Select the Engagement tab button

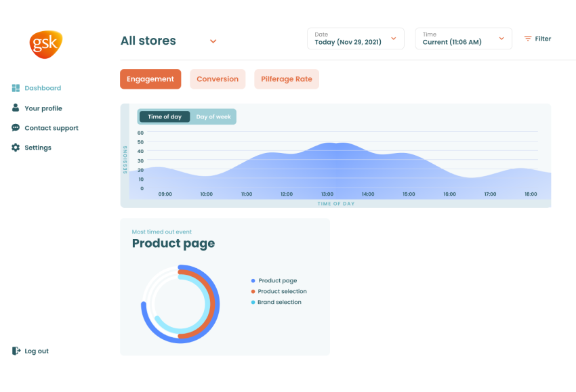(x=150, y=79)
